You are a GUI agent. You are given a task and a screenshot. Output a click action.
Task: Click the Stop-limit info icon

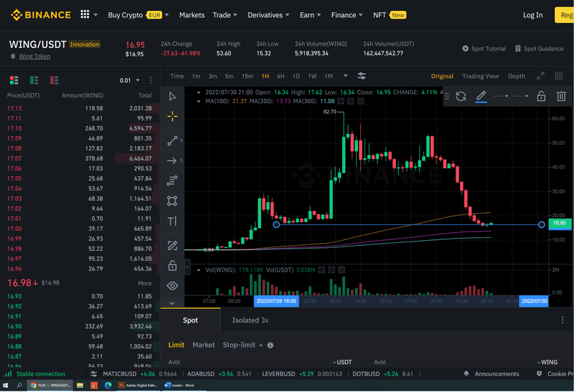click(x=270, y=345)
